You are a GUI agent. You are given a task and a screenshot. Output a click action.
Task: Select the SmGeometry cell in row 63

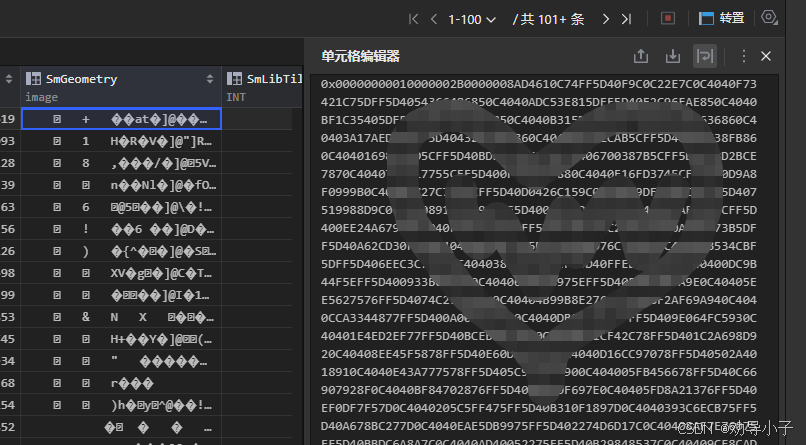[121, 207]
